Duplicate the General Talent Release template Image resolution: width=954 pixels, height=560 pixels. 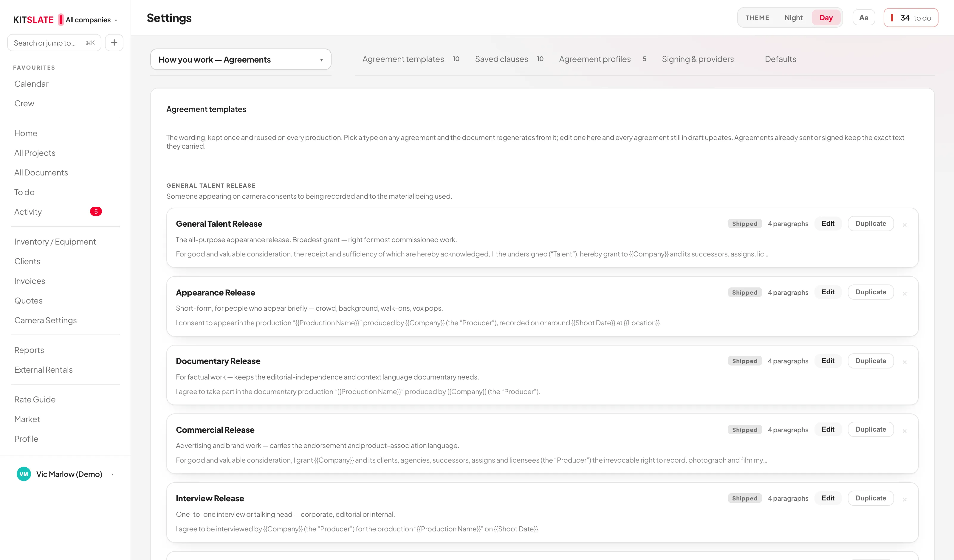pyautogui.click(x=871, y=224)
